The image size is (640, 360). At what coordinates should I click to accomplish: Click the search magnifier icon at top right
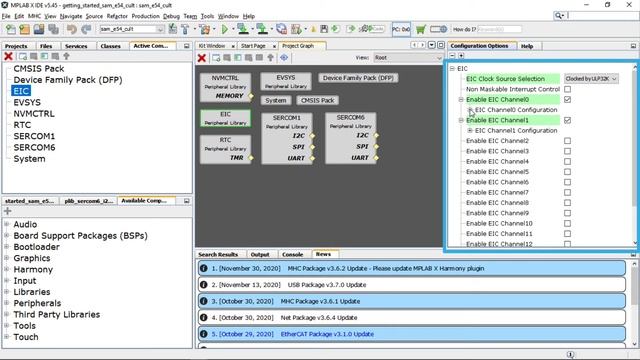tap(559, 16)
